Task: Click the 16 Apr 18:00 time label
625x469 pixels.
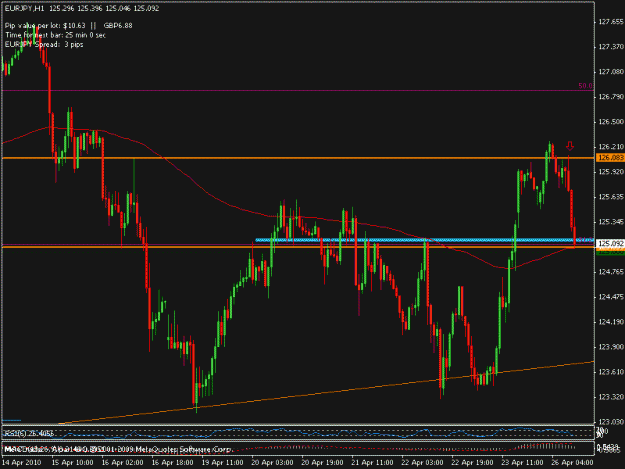Action: (x=173, y=463)
